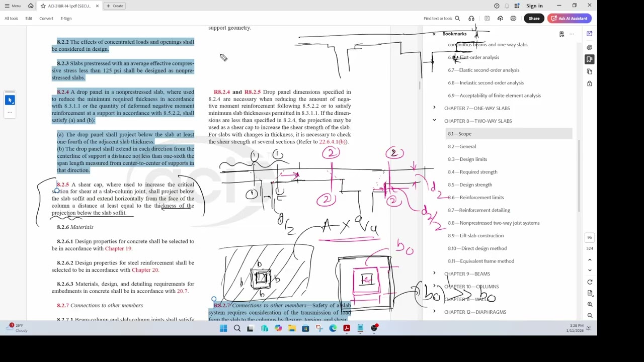
Task: Expand CHAPTER 12—DIAPHRAGMS bookmark
Action: 434,312
